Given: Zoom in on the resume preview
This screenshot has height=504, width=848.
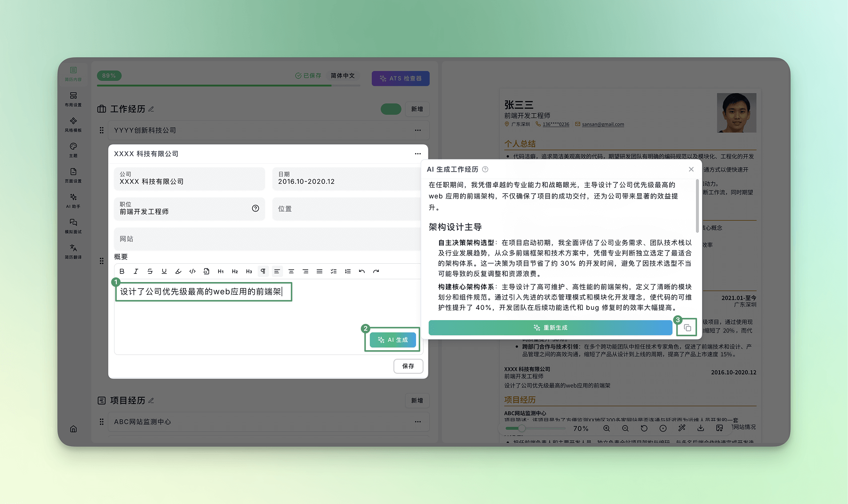Looking at the screenshot, I should pos(607,428).
